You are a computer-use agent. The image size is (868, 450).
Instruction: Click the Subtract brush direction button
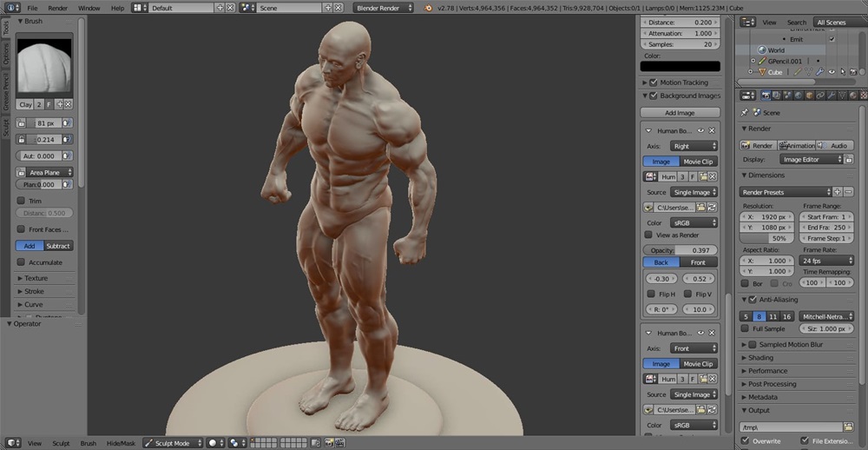point(58,246)
